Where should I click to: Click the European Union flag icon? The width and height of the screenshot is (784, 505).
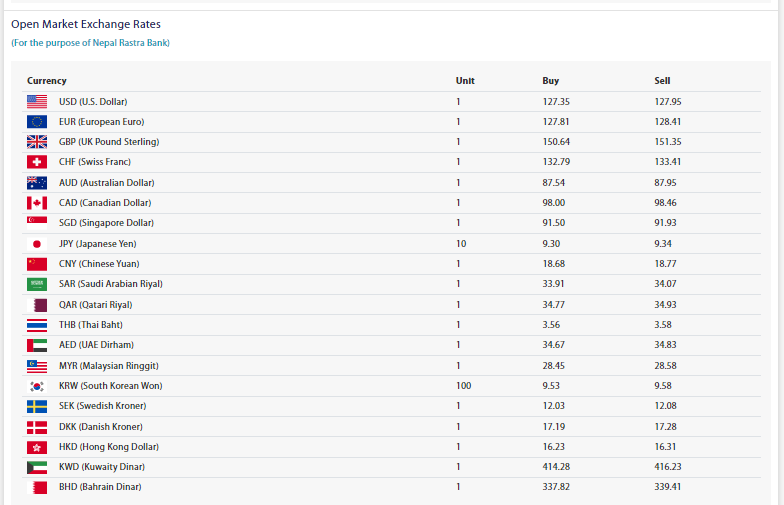coord(37,121)
